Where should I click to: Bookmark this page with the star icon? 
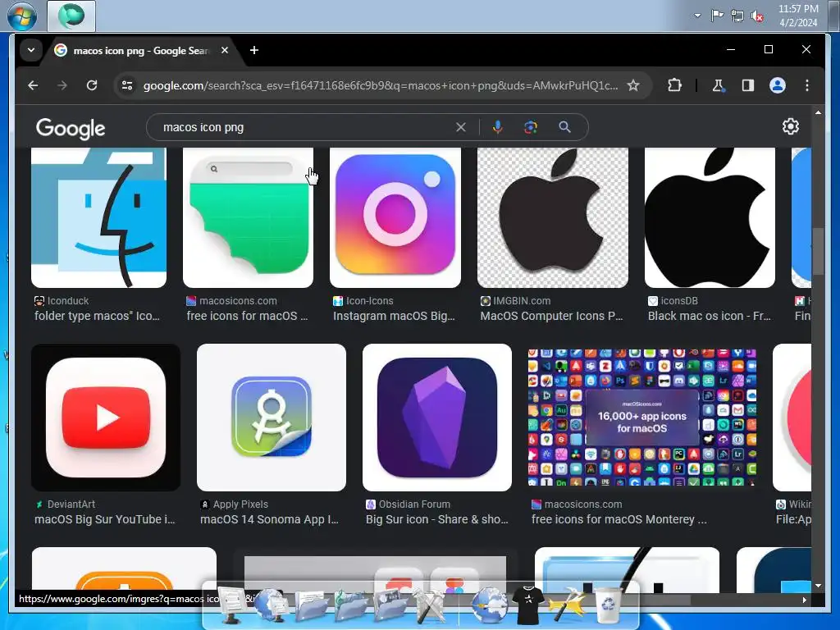(x=633, y=85)
